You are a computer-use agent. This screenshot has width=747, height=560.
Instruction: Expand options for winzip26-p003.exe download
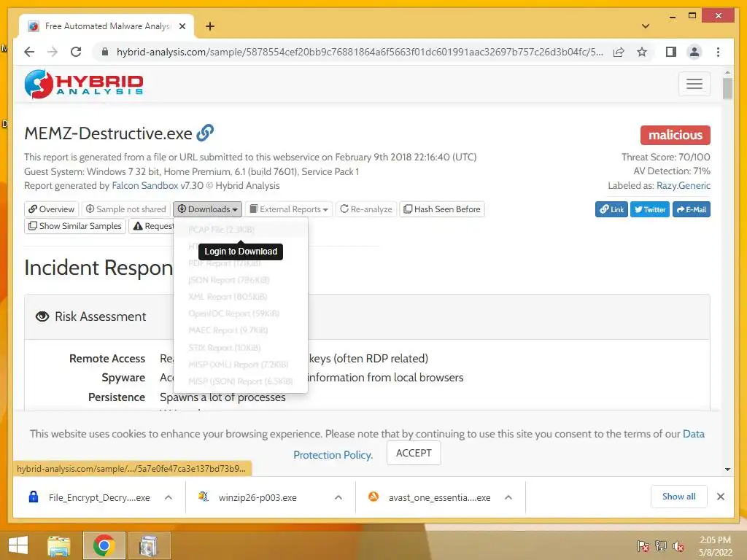[338, 497]
